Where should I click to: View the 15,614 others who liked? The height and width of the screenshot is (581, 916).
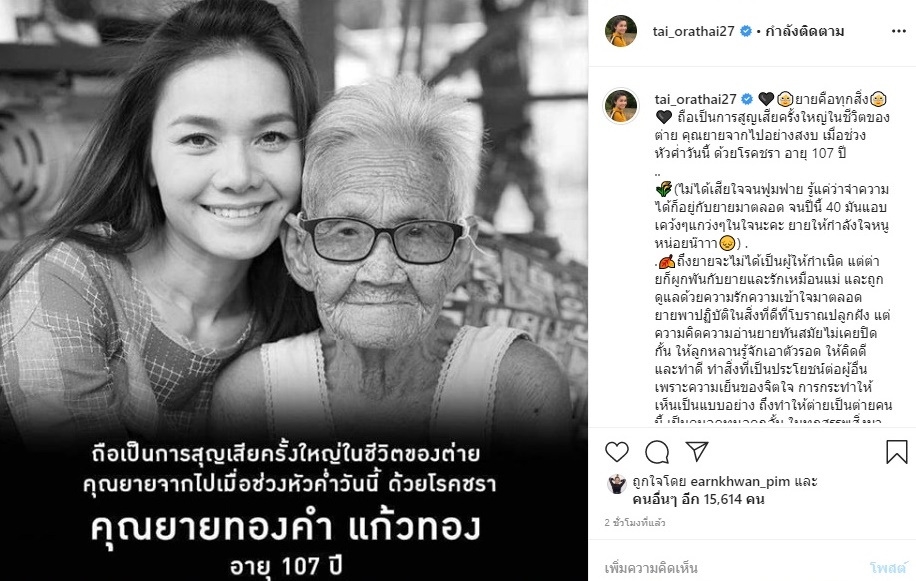point(699,500)
